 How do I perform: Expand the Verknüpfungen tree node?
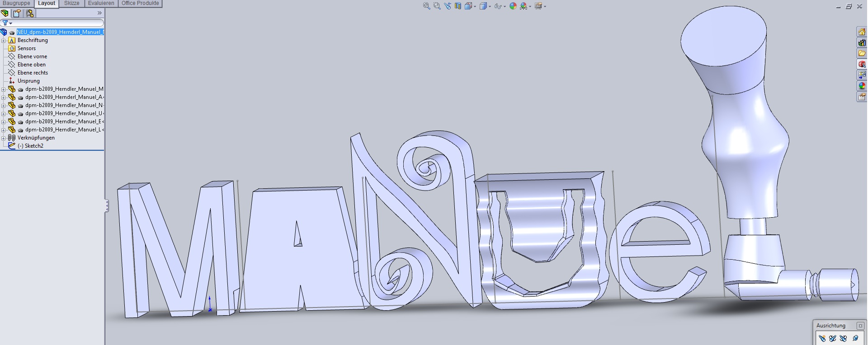pos(4,138)
